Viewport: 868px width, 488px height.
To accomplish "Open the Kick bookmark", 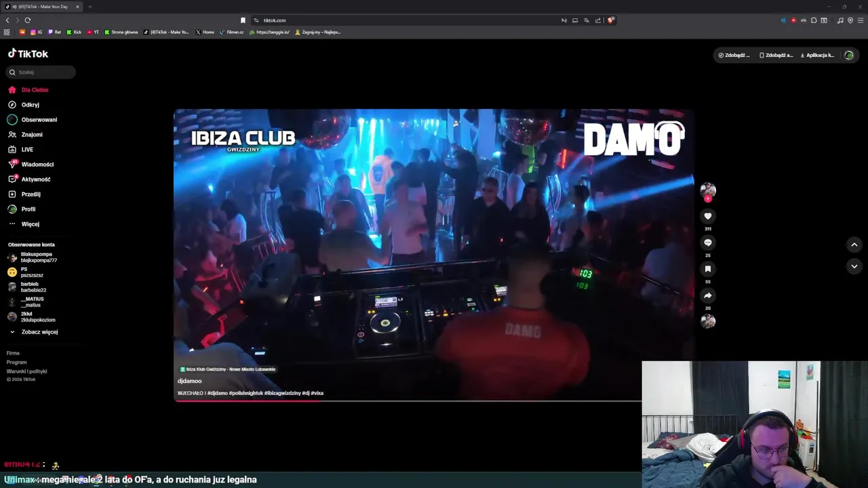I will (74, 32).
